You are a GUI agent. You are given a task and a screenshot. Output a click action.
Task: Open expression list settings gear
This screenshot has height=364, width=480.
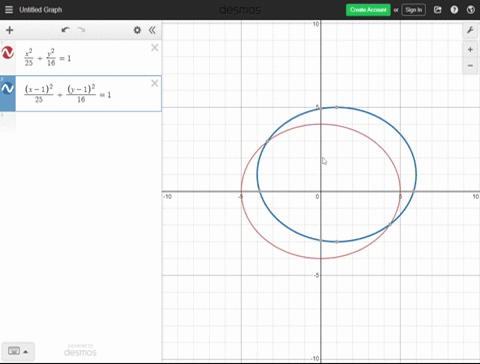(137, 30)
